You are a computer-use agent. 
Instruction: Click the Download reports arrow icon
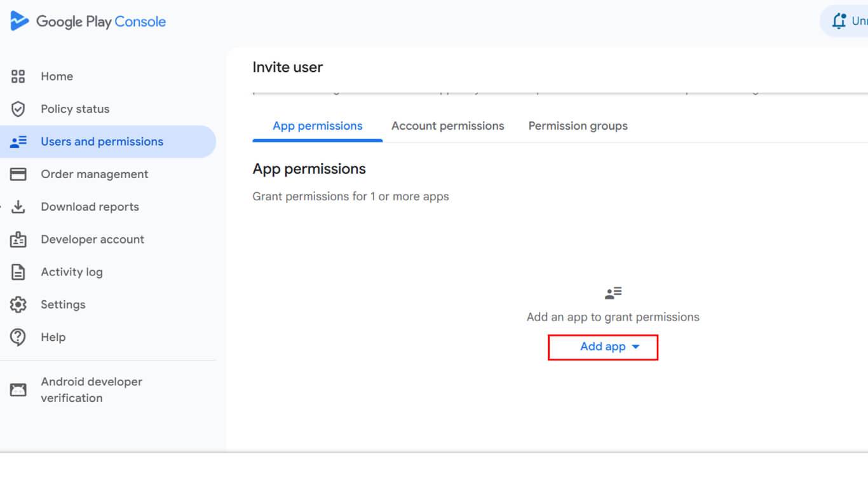click(x=18, y=207)
